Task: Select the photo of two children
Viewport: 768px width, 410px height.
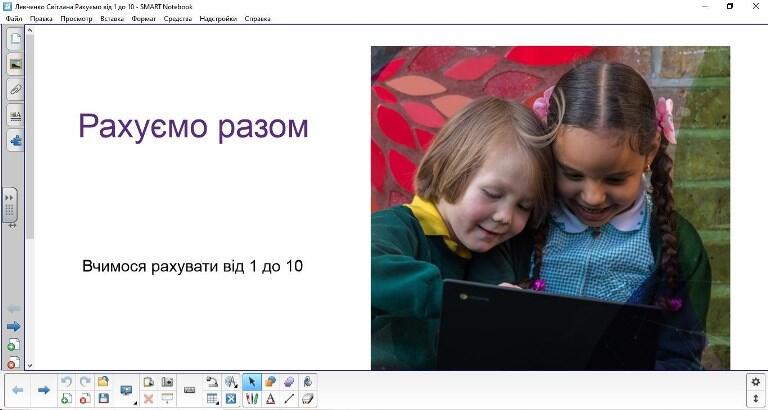Action: [551, 208]
